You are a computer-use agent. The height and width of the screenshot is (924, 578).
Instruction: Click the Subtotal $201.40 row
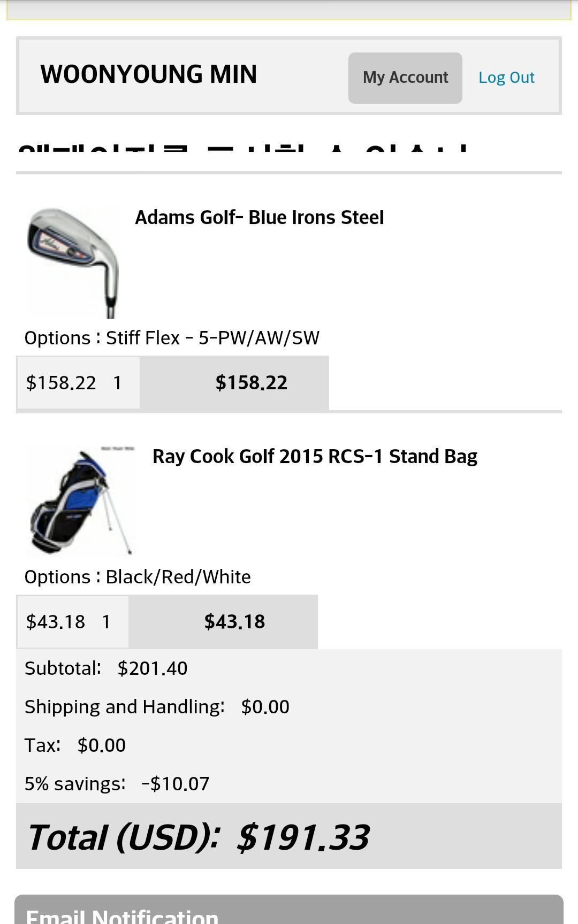point(106,668)
